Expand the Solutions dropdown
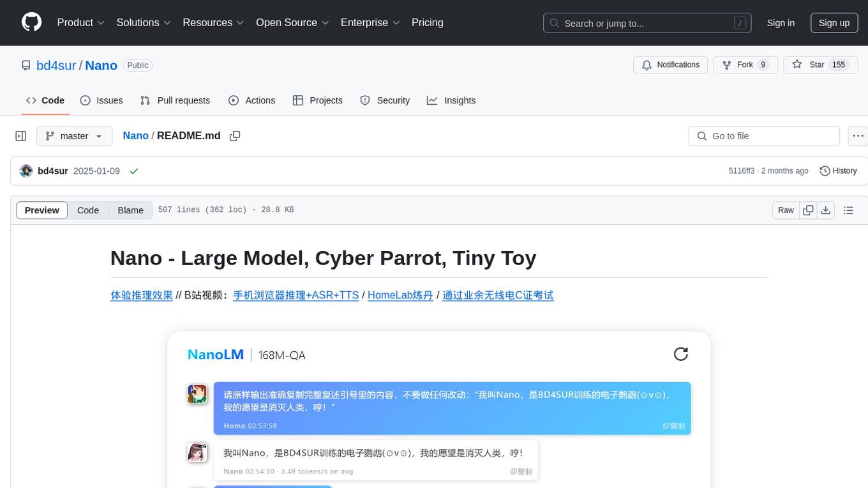 point(144,22)
